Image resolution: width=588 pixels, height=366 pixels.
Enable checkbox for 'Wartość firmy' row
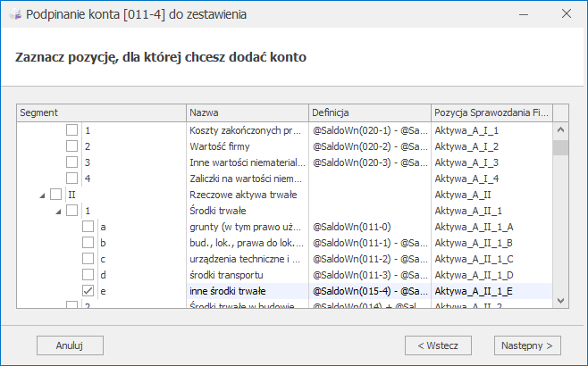(x=72, y=146)
